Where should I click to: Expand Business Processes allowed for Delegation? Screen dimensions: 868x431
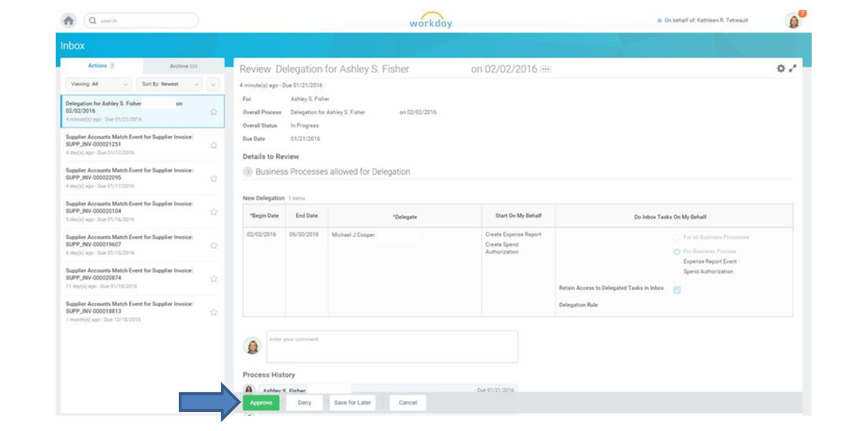tap(248, 172)
